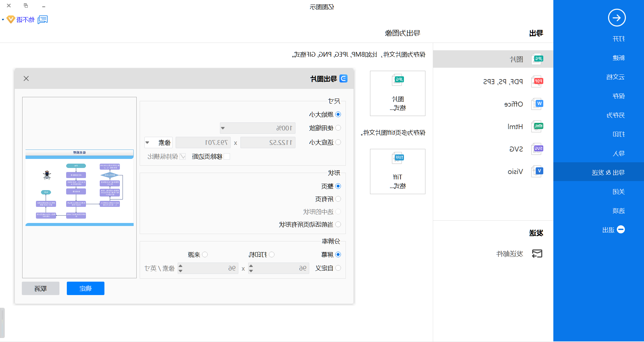Click the vertical resolution 96 stepper arrows
The image size is (644, 342).
coord(180,268)
